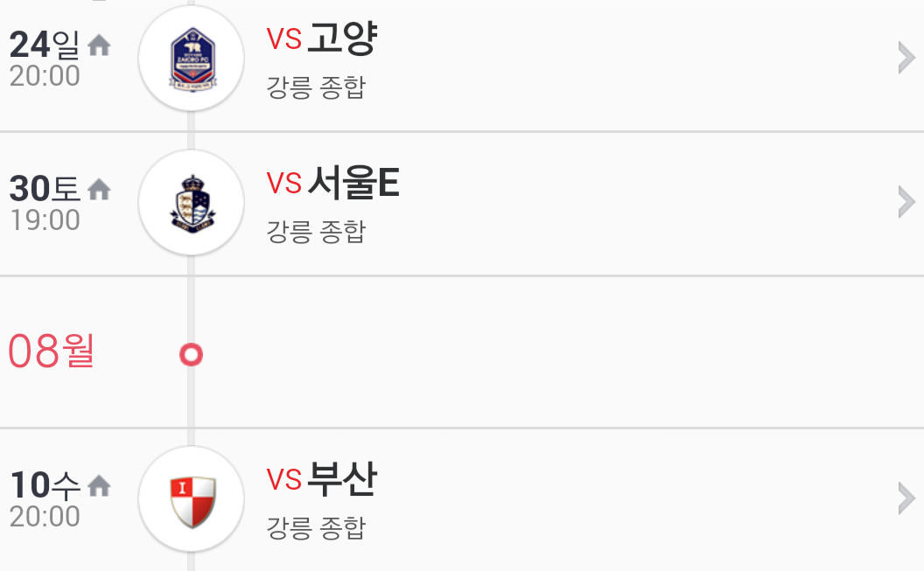This screenshot has height=571, width=924.
Task: Click home icon next to 24일
Action: click(x=99, y=45)
